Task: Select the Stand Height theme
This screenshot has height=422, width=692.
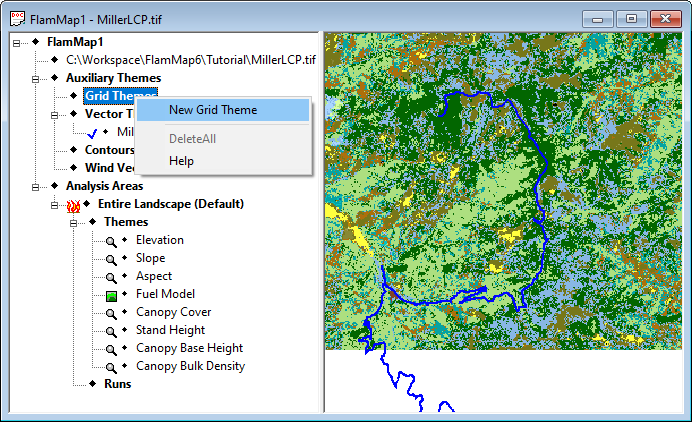Action: tap(170, 330)
